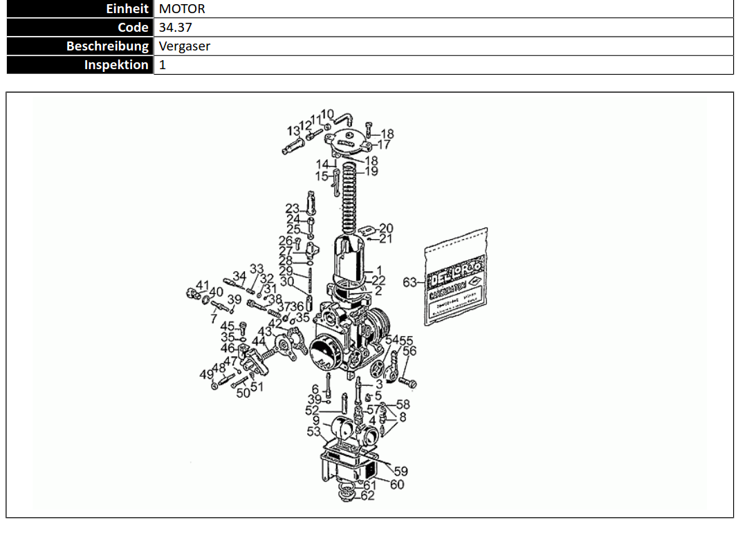Click part number 60 beside the float bowl

pyautogui.click(x=397, y=484)
